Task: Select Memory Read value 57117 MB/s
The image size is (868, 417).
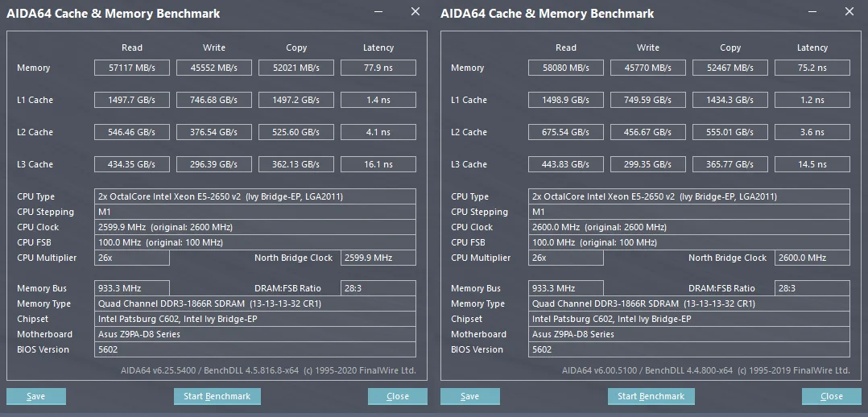Action: [132, 68]
